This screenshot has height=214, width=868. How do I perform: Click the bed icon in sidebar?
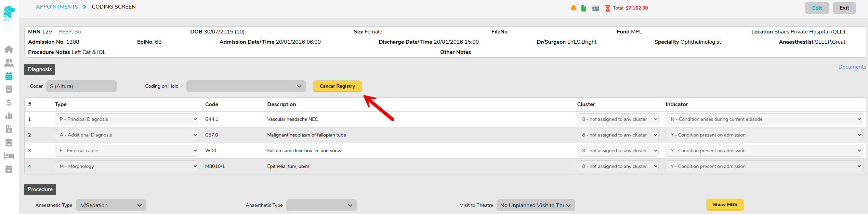point(9,156)
